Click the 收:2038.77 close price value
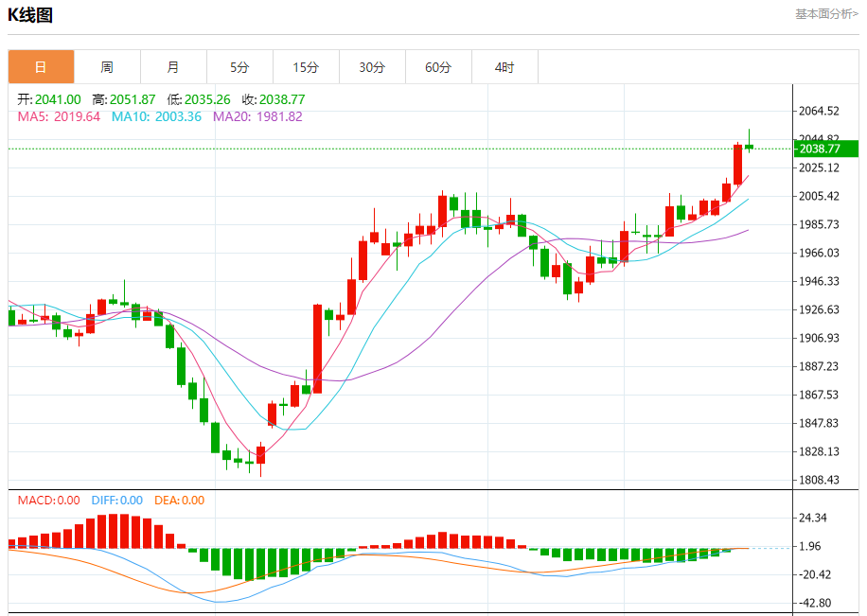The height and width of the screenshot is (616, 867). click(x=274, y=99)
